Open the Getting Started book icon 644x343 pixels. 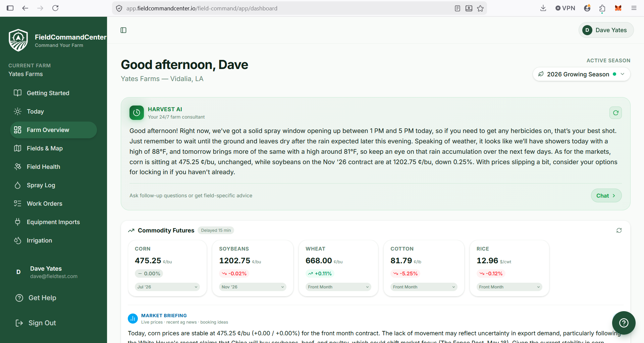pyautogui.click(x=17, y=93)
